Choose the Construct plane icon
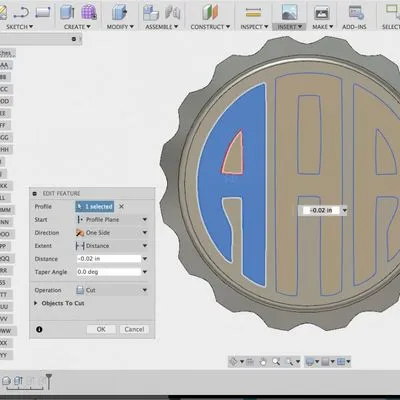Image resolution: width=400 pixels, height=400 pixels. pos(210,12)
